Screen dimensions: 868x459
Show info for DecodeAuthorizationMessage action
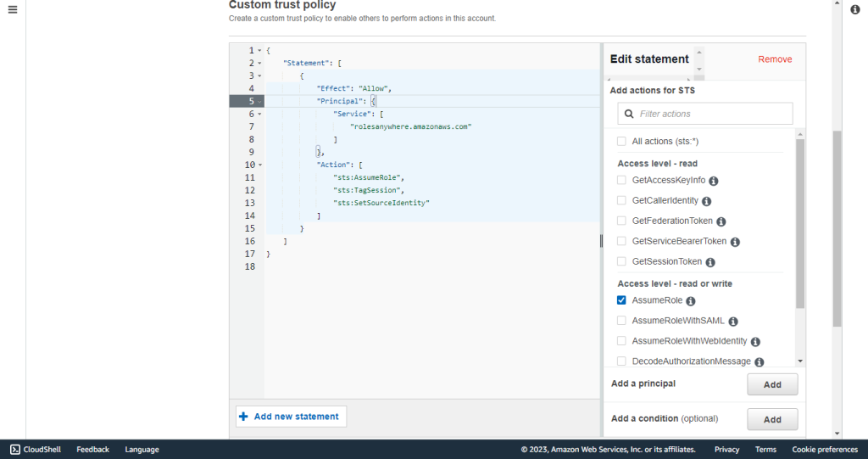(x=759, y=362)
